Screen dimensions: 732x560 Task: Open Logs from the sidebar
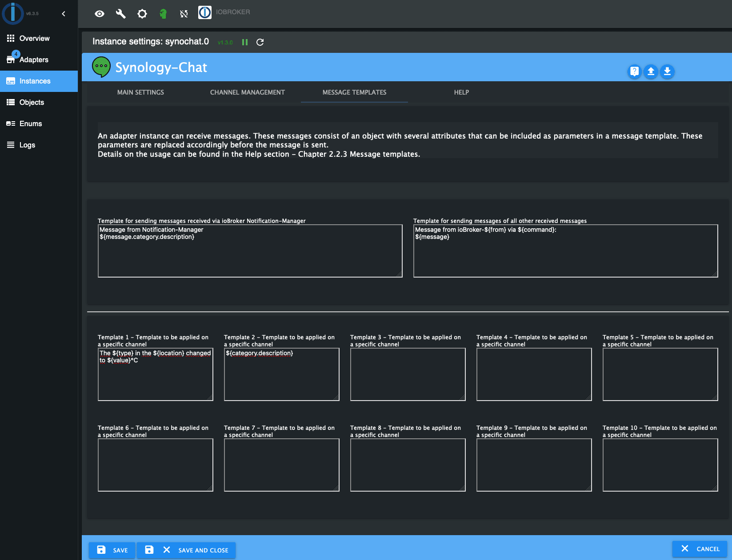pyautogui.click(x=27, y=145)
